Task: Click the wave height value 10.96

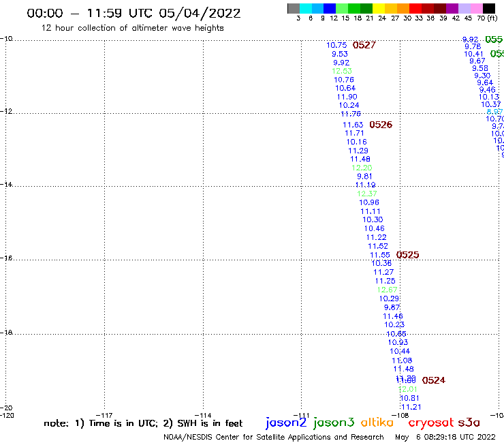Action: 369,202
